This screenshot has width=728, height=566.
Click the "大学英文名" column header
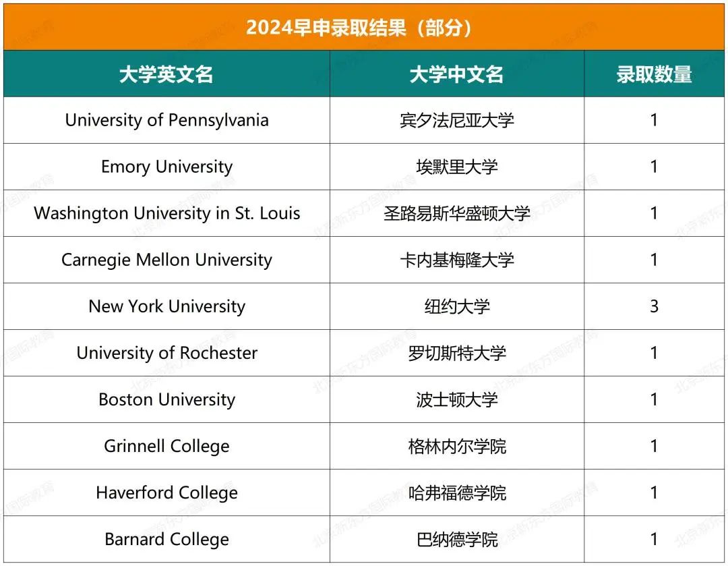166,74
